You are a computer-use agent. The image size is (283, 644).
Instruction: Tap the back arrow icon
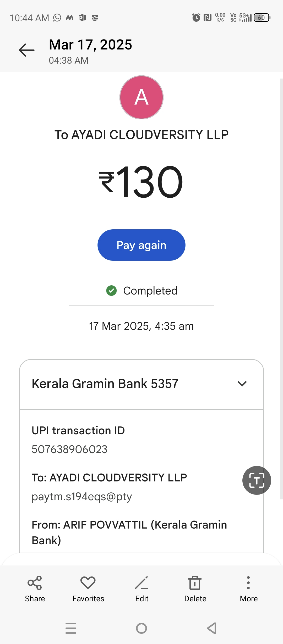[x=27, y=50]
